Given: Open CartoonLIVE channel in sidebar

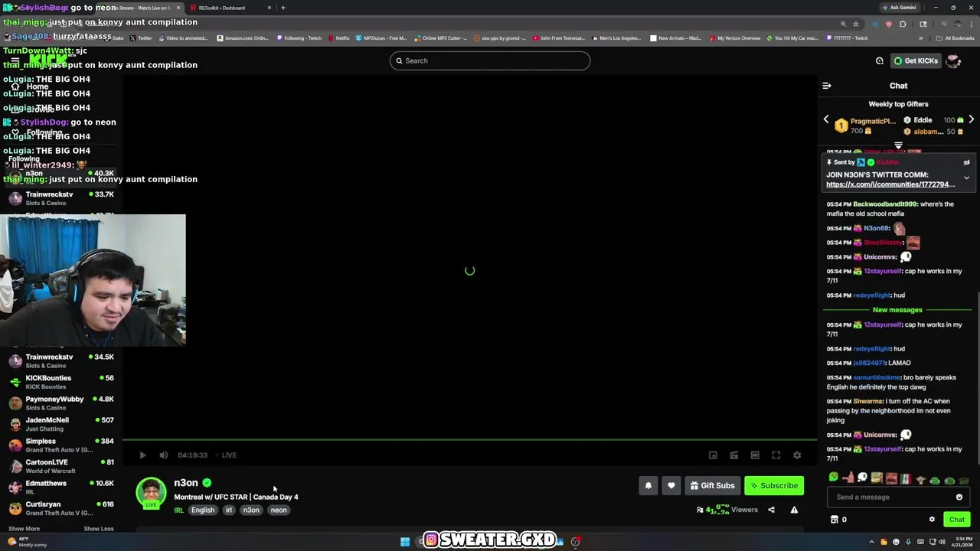Looking at the screenshot, I should (x=61, y=466).
